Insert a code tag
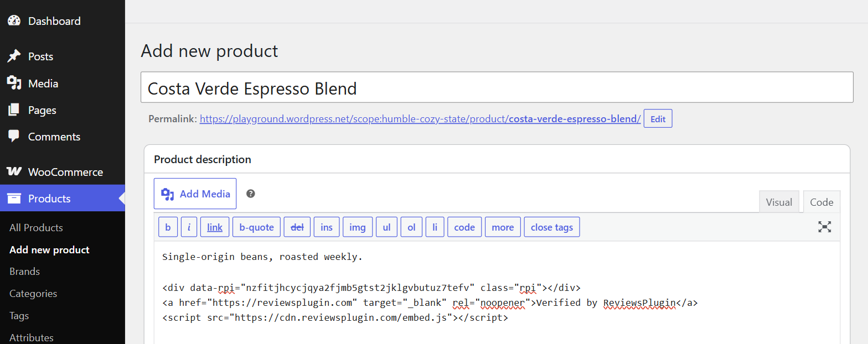 pos(464,227)
